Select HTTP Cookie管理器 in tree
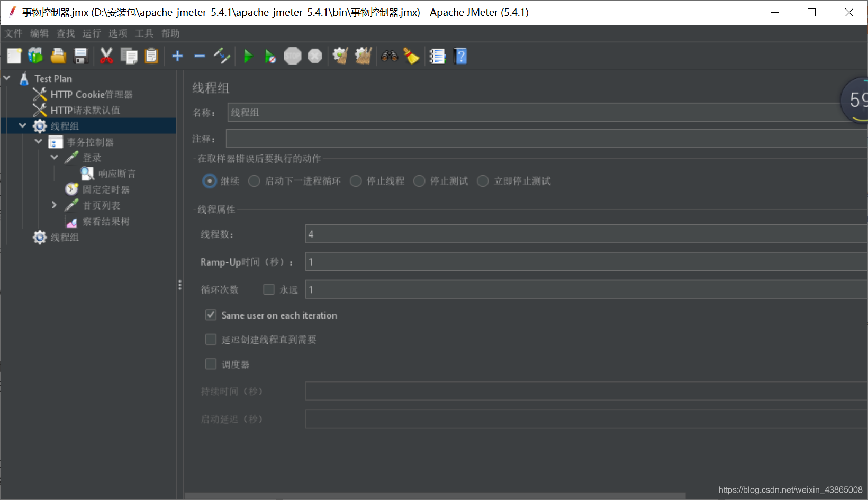The image size is (868, 500). click(91, 95)
